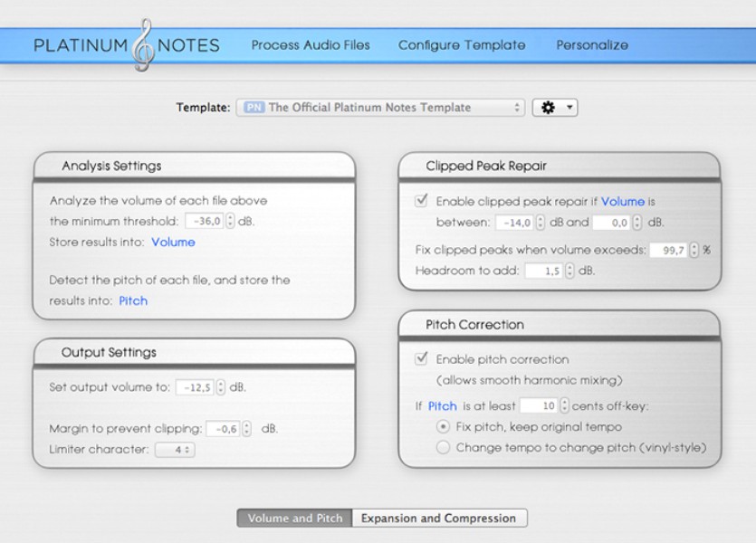756x543 pixels.
Task: Click the Volume link in Analysis Settings
Action: 173,242
